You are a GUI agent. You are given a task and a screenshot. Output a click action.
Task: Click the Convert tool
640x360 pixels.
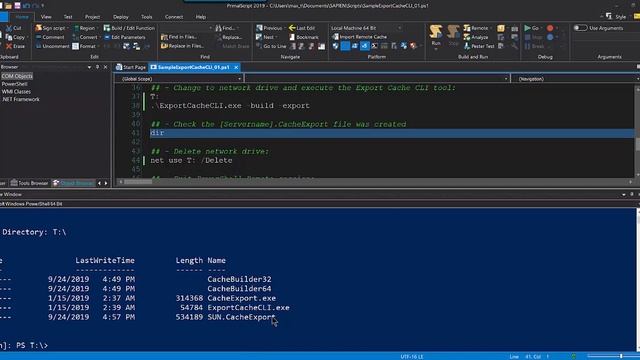tap(85, 37)
